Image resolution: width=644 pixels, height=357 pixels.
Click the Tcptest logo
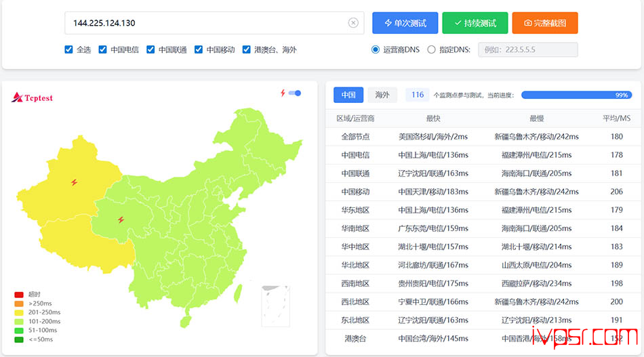32,98
